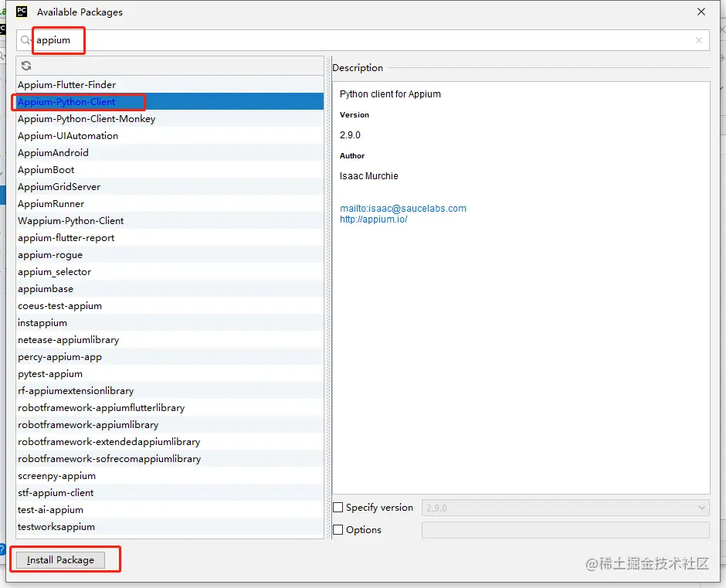Click the refresh packages list icon

coord(26,66)
